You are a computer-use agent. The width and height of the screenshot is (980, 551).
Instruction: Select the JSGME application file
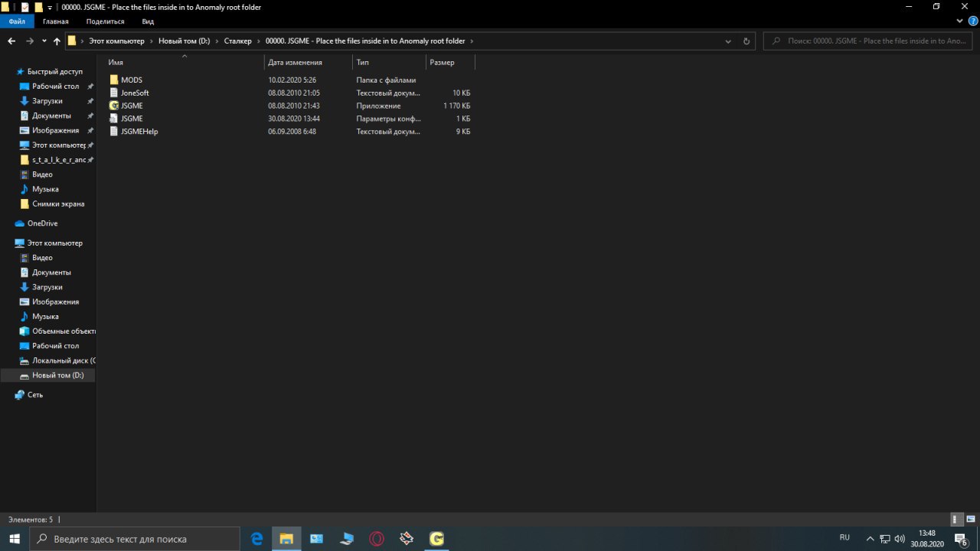pyautogui.click(x=132, y=106)
